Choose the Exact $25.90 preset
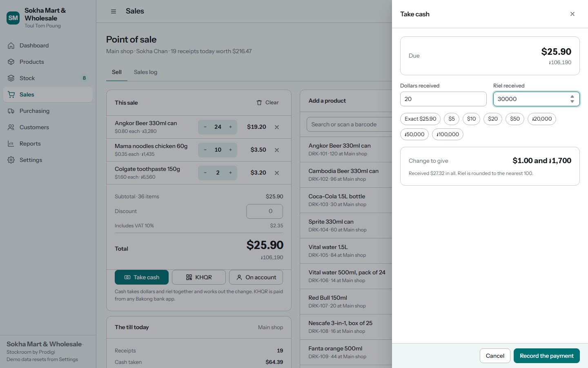 click(x=420, y=119)
